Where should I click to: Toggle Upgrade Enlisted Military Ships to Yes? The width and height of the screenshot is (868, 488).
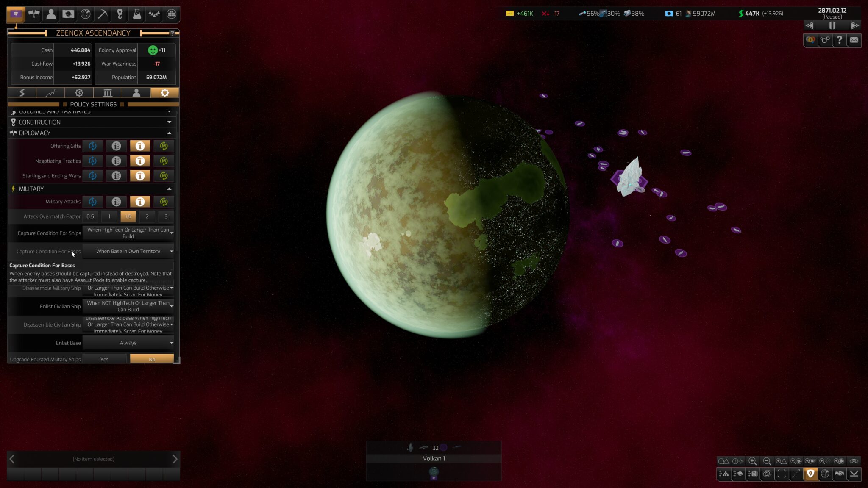click(x=104, y=359)
